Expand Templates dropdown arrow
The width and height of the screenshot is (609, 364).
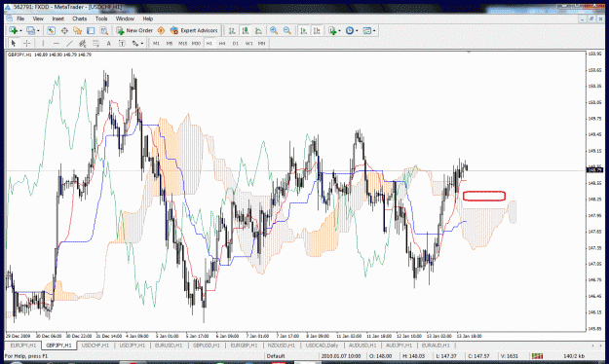point(374,30)
